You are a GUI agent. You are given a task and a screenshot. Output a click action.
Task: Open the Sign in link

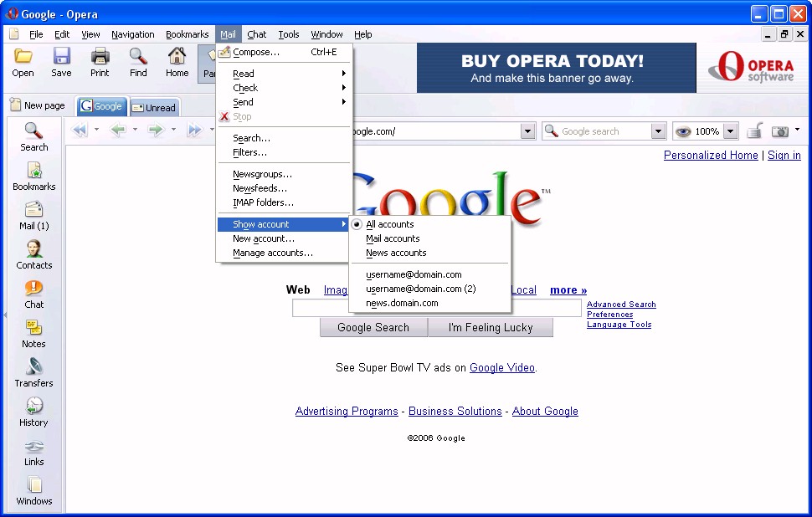[784, 156]
